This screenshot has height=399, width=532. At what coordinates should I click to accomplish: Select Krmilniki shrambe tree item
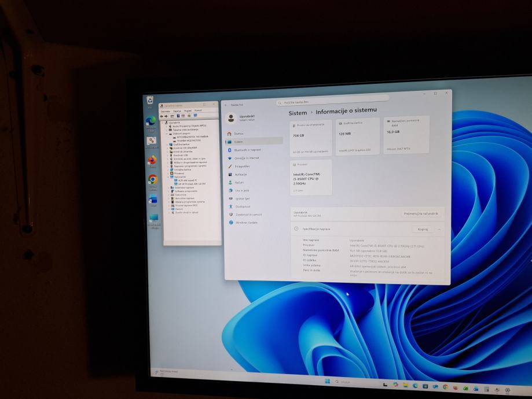click(x=183, y=152)
